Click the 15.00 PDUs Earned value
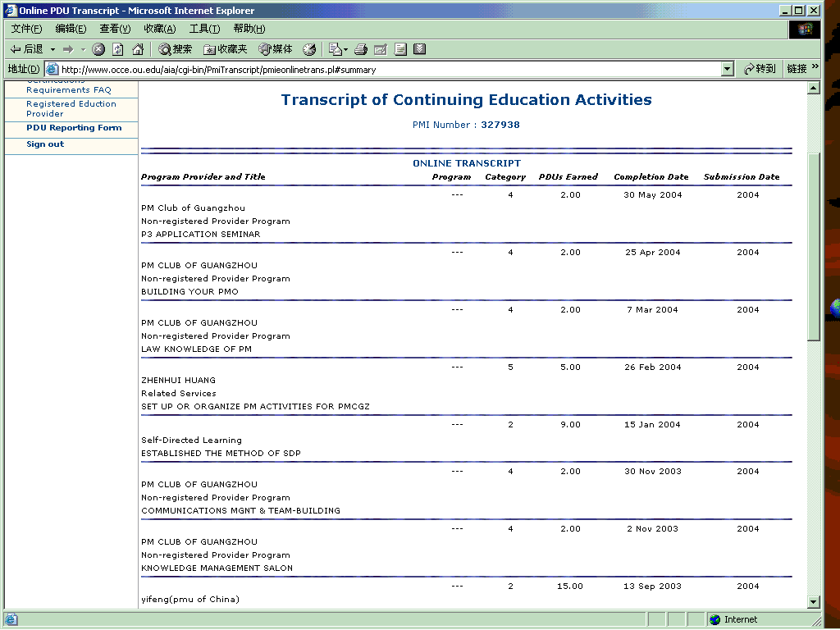840x630 pixels. [570, 586]
